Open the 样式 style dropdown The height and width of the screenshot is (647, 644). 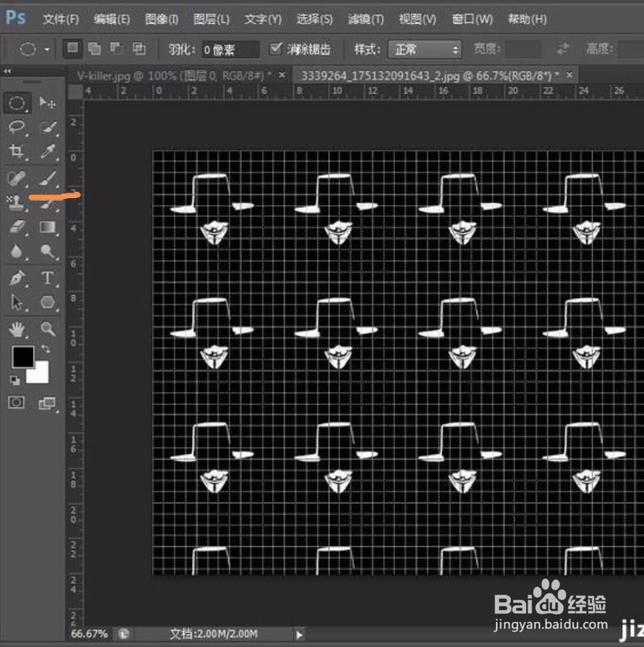(x=424, y=50)
